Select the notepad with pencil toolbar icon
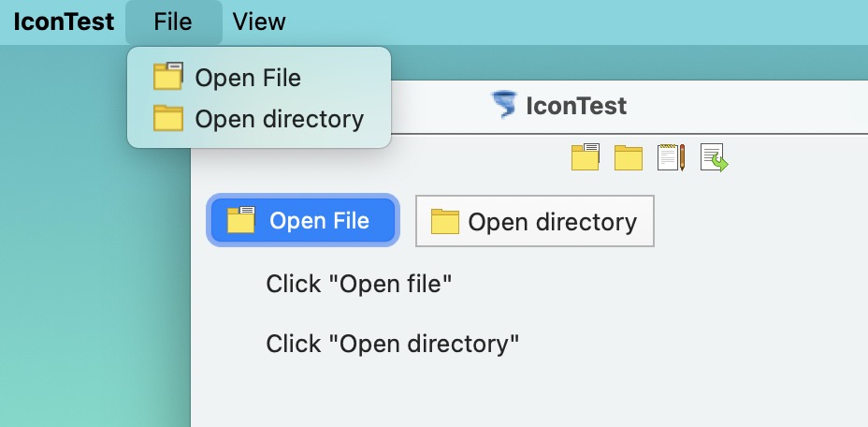 point(672,157)
